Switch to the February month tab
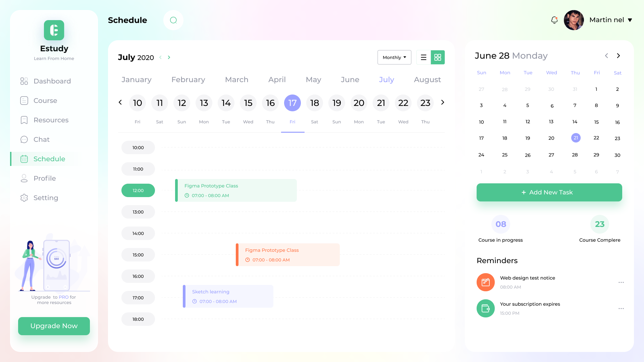The height and width of the screenshot is (362, 644). 188,80
